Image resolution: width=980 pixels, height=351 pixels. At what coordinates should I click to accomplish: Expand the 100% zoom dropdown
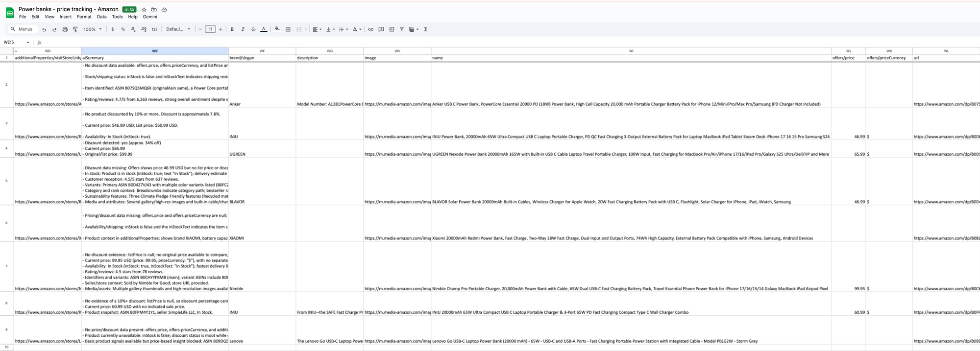[x=93, y=29]
